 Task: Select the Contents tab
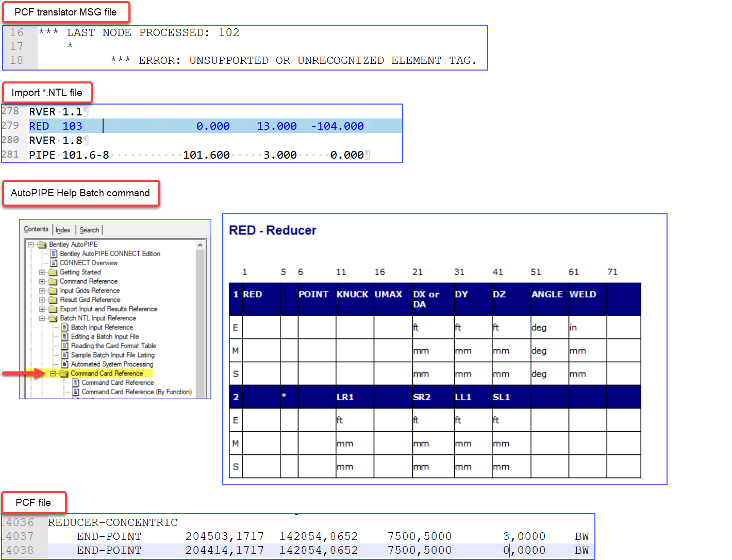pos(36,229)
